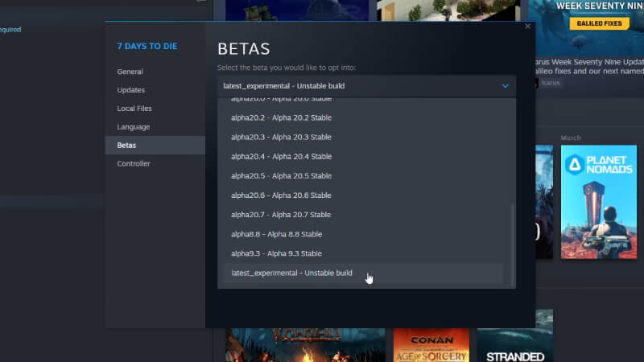The width and height of the screenshot is (644, 362).
Task: Go to the Controller settings tab
Action: pyautogui.click(x=134, y=164)
